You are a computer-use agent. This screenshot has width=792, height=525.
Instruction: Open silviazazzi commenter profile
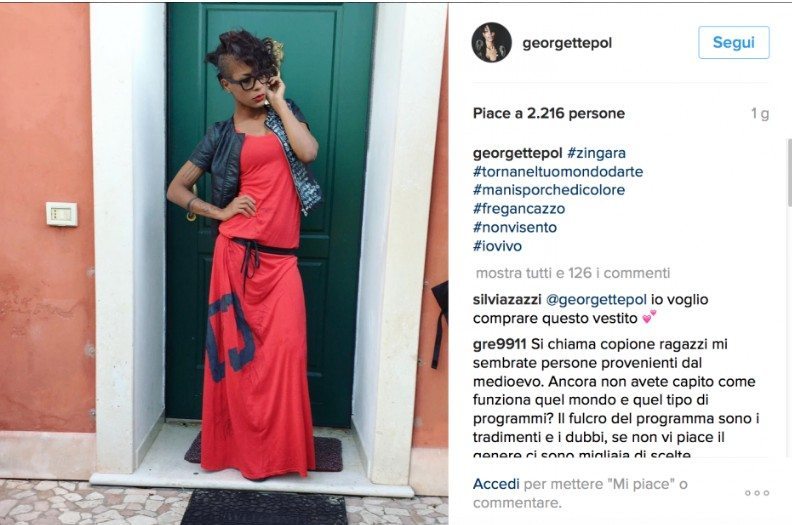coord(507,300)
